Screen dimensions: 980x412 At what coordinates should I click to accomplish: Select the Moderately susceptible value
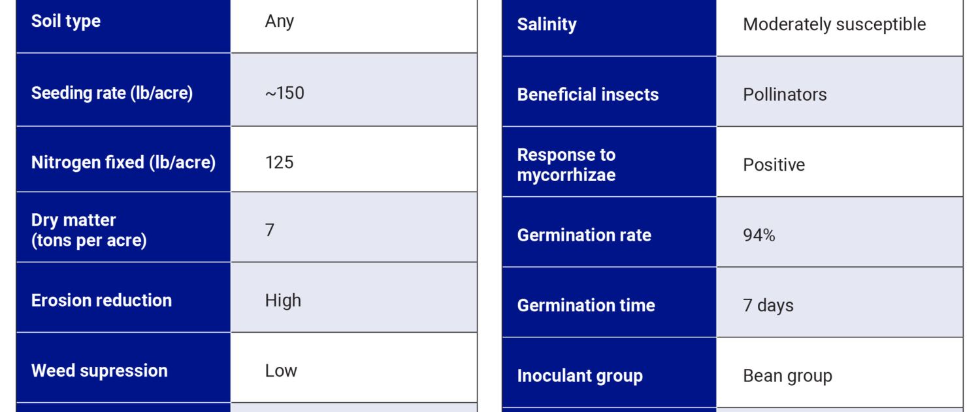point(834,25)
